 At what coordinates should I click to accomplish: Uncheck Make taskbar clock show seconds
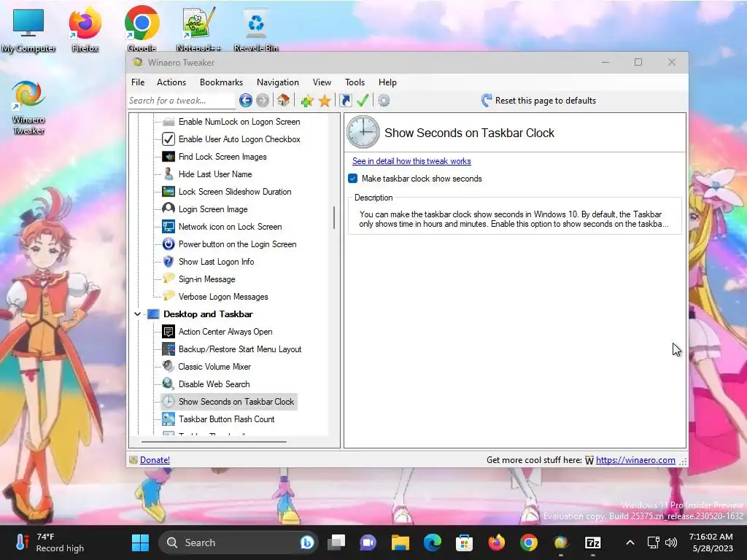coord(352,179)
